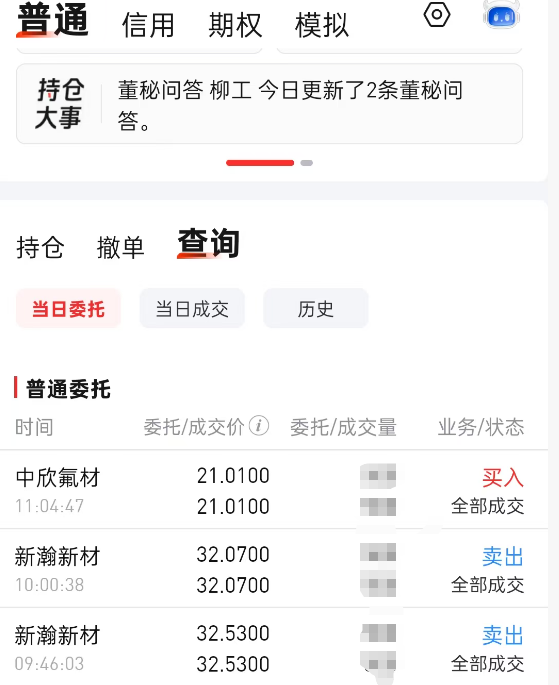
Task: Choose the 当日成交 filter
Action: (192, 308)
